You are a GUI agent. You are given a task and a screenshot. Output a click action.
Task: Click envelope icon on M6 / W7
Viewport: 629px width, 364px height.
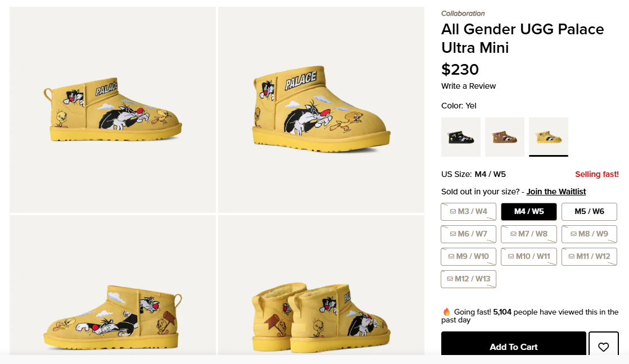(x=452, y=234)
